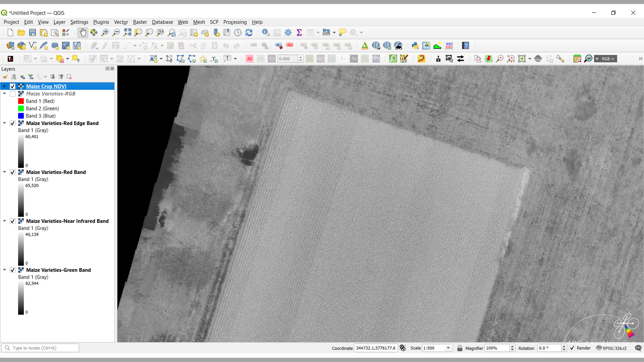Enable the Maize Varieties-RGB layer checkbox
This screenshot has width=644, height=362.
[12, 94]
